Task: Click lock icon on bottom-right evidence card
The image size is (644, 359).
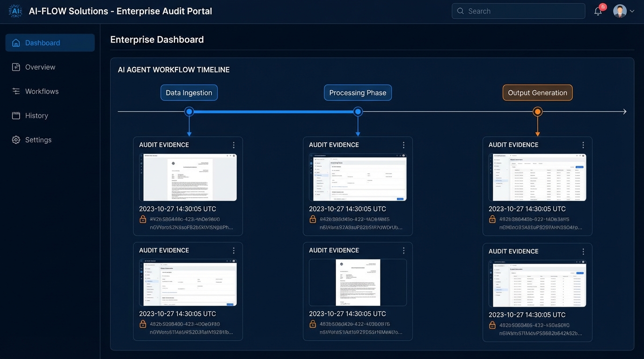Action: [x=492, y=325]
